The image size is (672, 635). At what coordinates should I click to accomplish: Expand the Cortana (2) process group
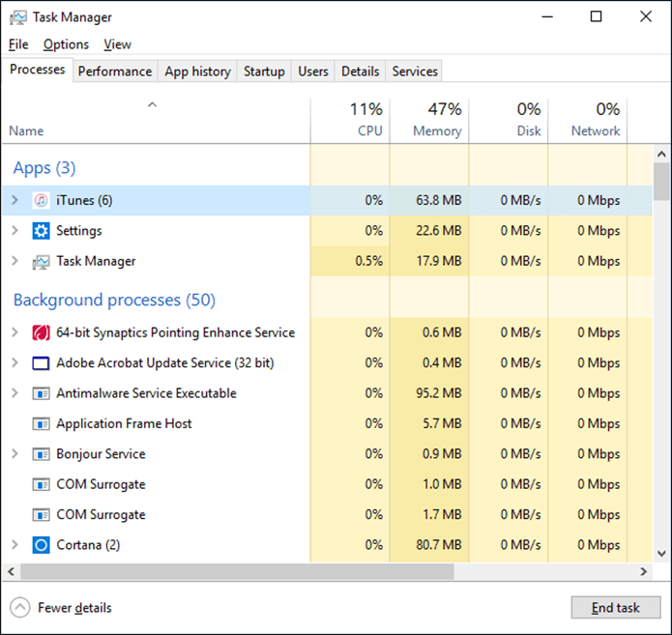point(15,544)
